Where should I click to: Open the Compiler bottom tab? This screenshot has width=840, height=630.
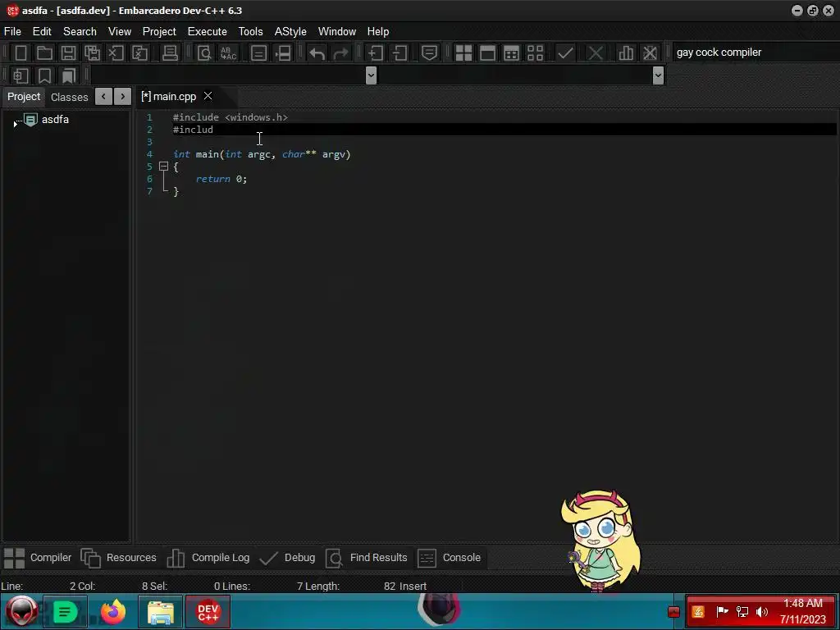point(38,558)
